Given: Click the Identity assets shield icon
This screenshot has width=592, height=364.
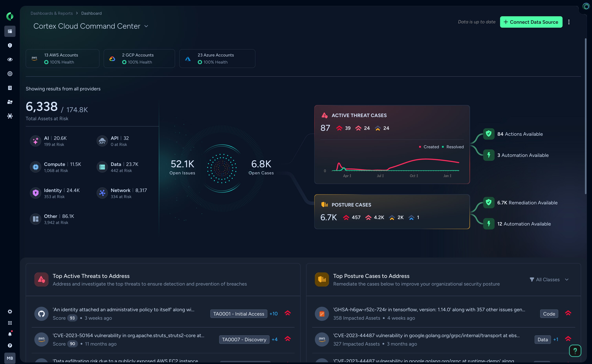Looking at the screenshot, I should coord(35,193).
